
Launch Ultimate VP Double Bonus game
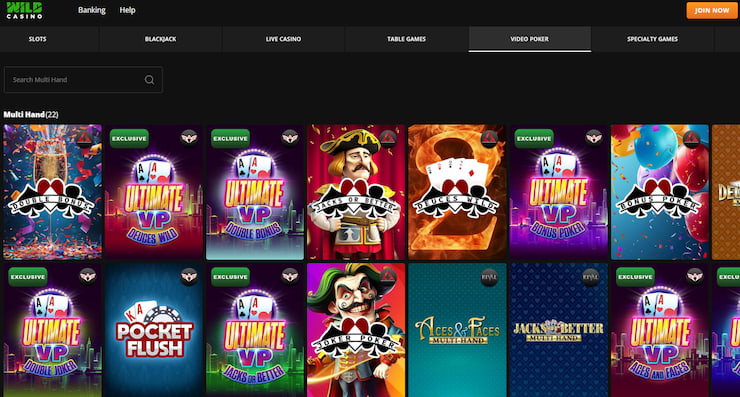pyautogui.click(x=255, y=192)
